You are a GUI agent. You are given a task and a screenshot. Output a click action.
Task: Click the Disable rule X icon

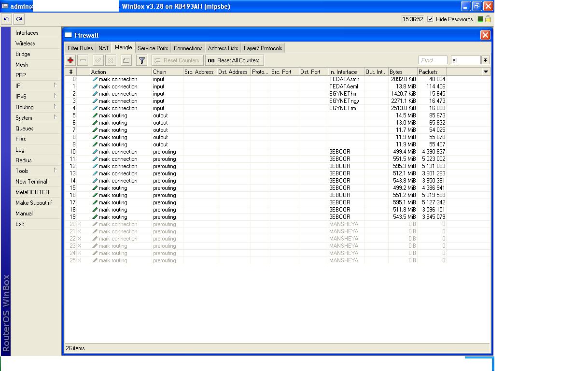pyautogui.click(x=111, y=60)
